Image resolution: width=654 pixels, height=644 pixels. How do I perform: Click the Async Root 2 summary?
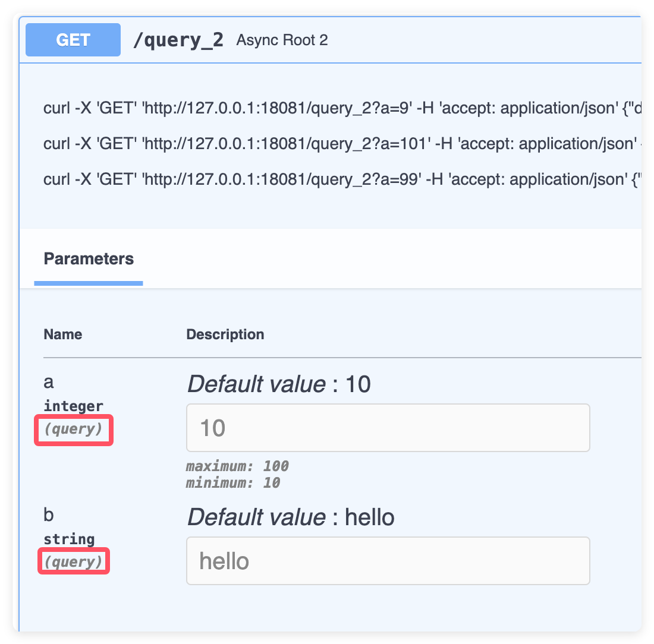click(282, 40)
